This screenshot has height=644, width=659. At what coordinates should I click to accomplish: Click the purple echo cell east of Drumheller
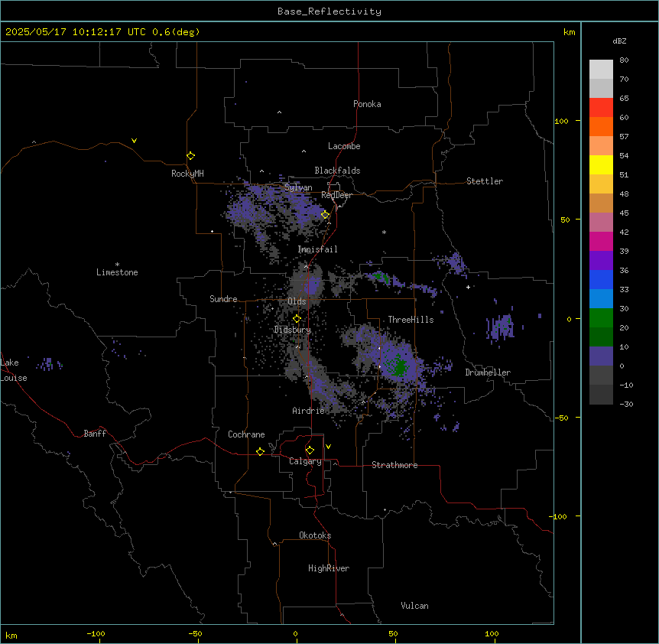tap(500, 327)
